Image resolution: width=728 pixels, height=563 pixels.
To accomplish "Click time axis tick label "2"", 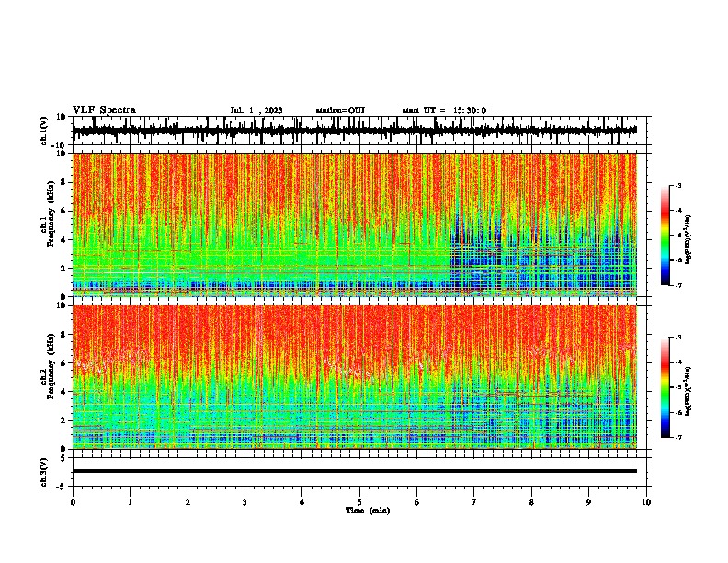I will click(188, 502).
